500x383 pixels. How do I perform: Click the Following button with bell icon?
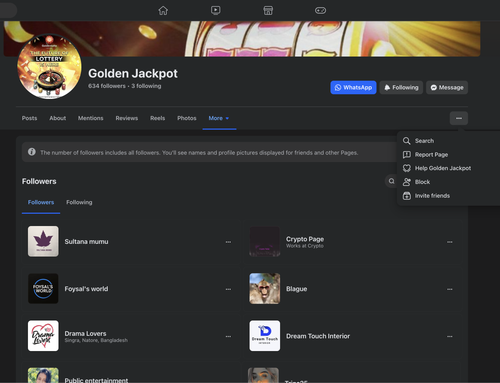click(401, 87)
